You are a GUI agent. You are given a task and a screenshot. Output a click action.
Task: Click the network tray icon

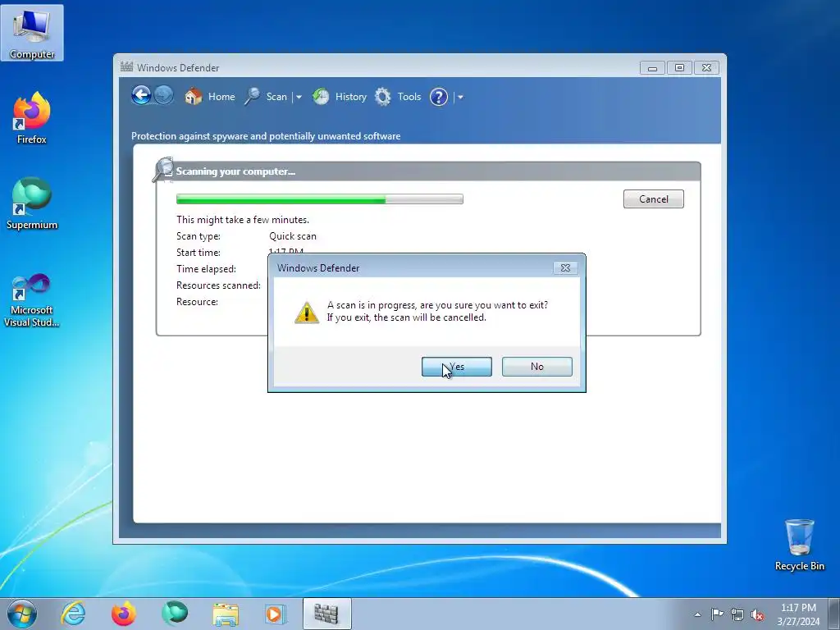point(737,614)
